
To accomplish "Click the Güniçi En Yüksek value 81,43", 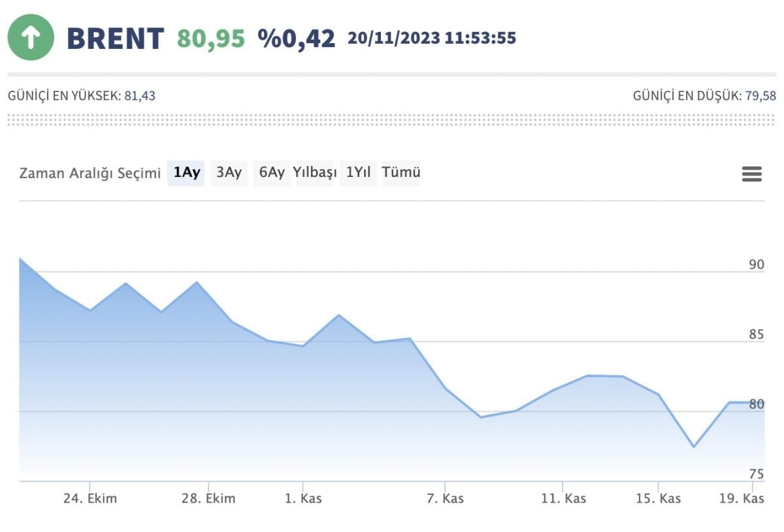I will click(x=140, y=96).
